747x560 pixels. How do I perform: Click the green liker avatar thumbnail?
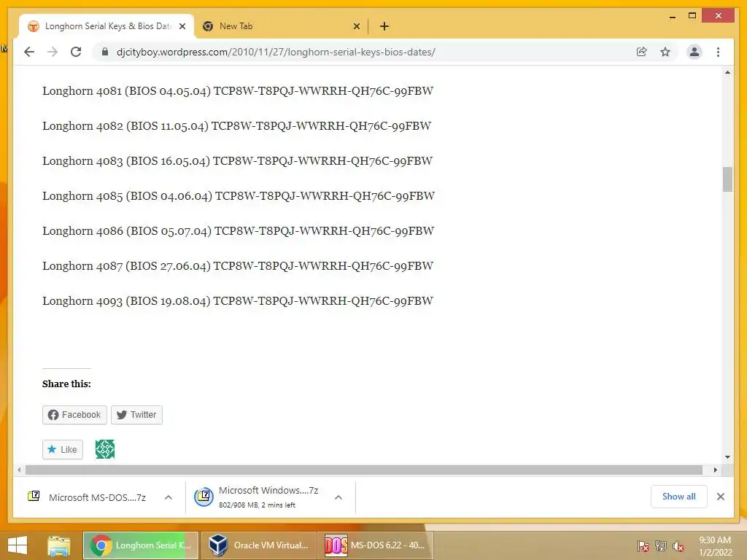105,449
